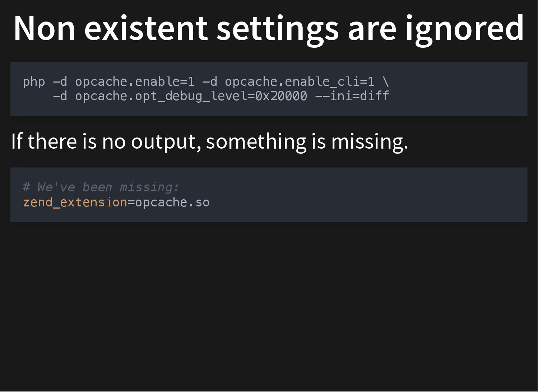Click the 'opcache.enable=1' argument
538x392 pixels.
tap(135, 82)
